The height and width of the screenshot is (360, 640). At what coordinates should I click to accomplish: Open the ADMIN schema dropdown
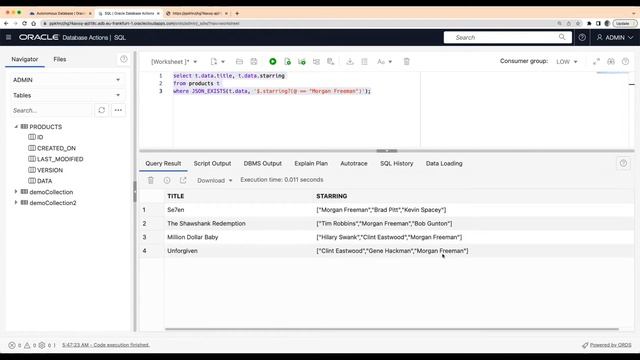(67, 80)
